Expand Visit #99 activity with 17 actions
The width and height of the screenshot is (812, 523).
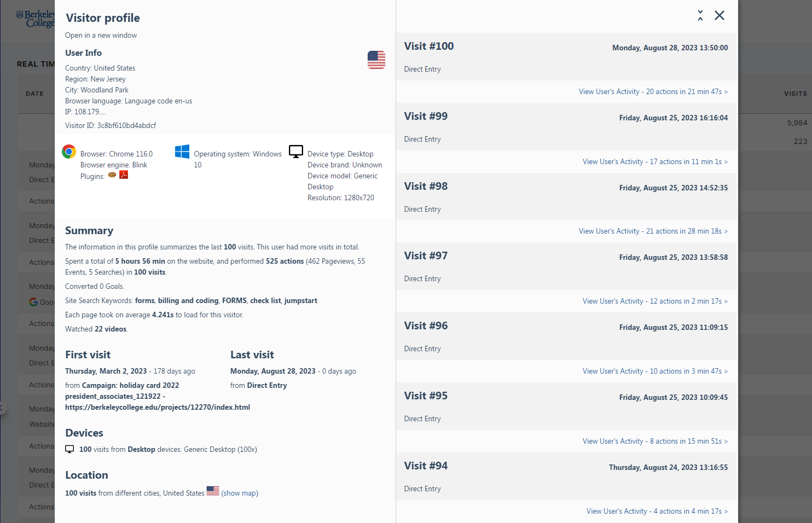coord(655,162)
